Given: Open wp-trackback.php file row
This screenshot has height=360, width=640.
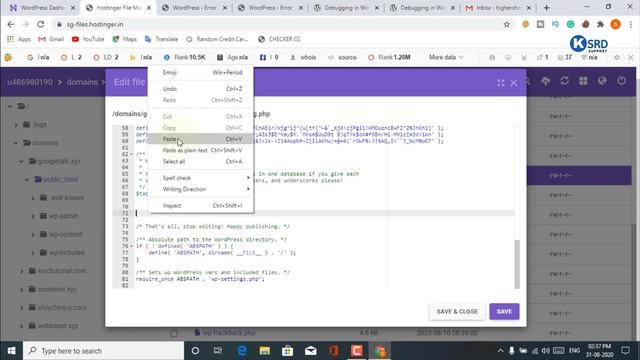Looking at the screenshot, I should (229, 333).
